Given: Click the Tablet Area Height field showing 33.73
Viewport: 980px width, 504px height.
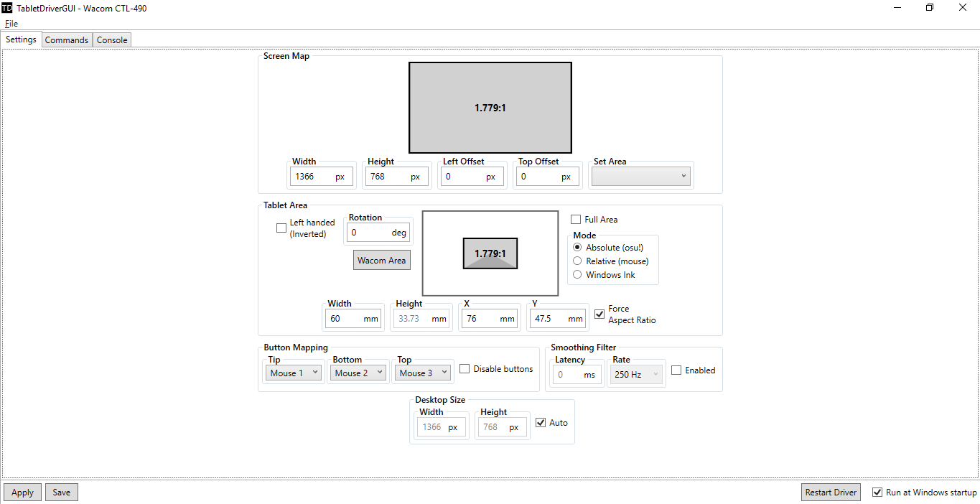Looking at the screenshot, I should [x=421, y=318].
